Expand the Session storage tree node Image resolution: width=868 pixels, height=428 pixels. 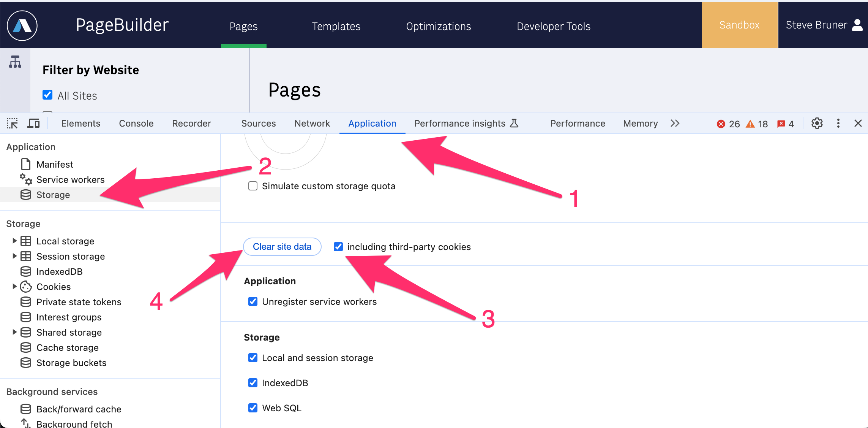(14, 256)
